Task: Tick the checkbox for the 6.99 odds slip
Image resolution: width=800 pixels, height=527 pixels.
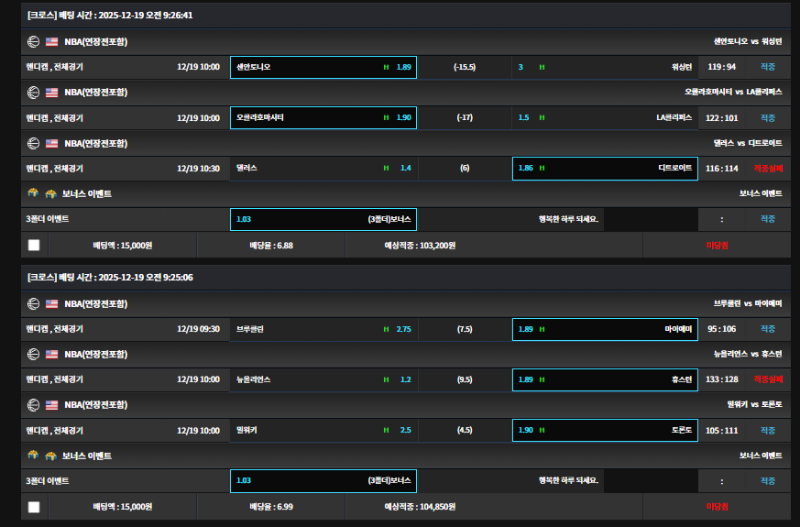Action: (x=34, y=506)
